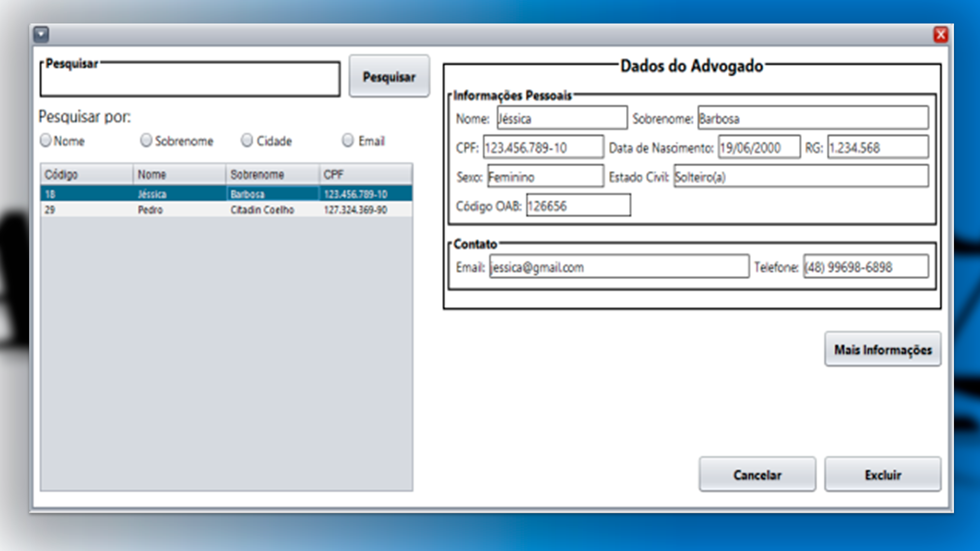Click the Nome field showing Jéssica
The height and width of the screenshot is (551, 980).
point(562,118)
